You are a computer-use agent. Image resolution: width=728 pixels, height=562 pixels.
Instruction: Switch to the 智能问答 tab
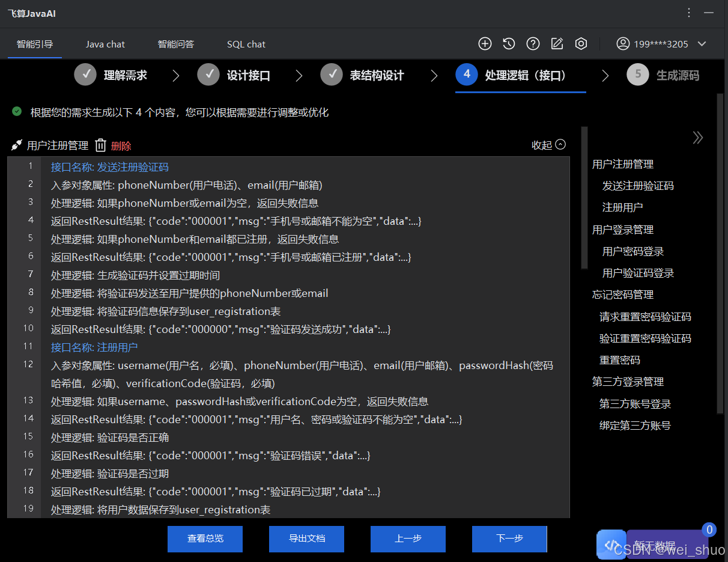(176, 44)
